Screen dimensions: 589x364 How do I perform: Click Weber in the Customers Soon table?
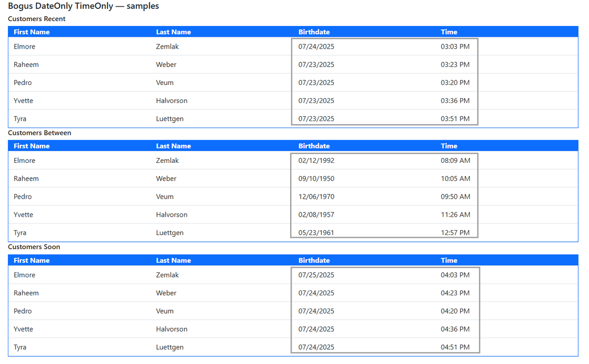coord(166,293)
